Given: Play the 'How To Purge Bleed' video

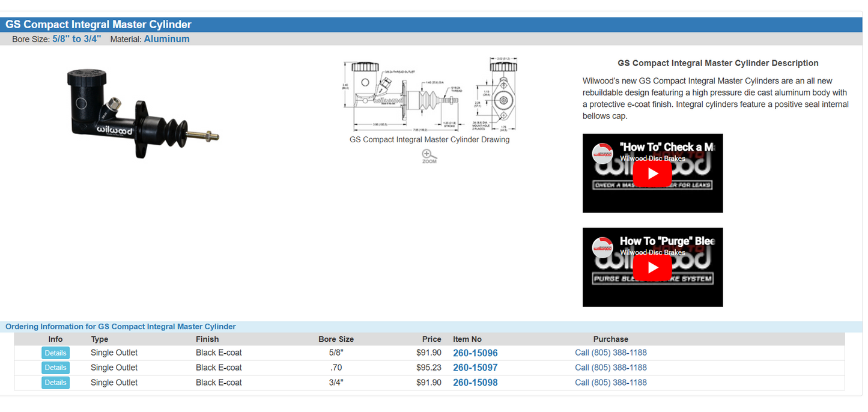Looking at the screenshot, I should 652,267.
